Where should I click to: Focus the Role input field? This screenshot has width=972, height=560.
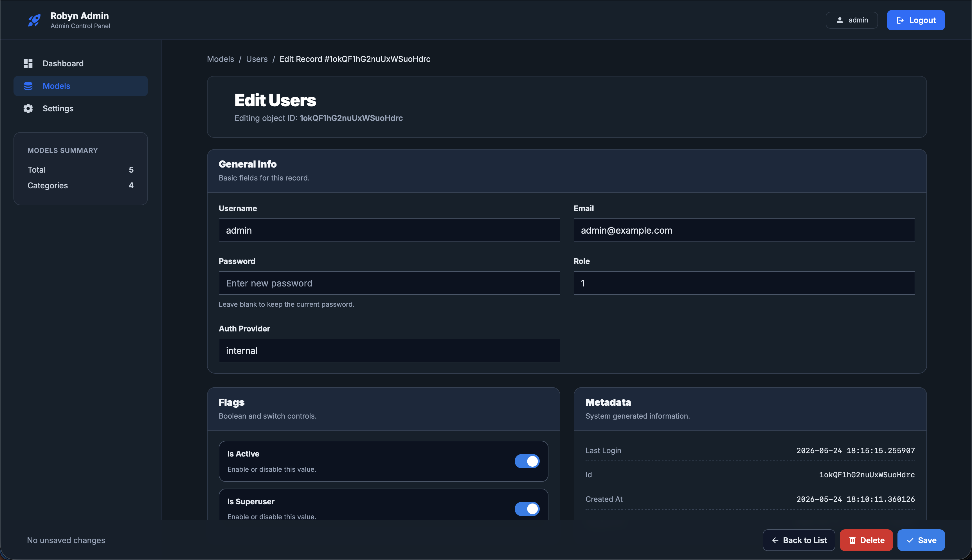pos(744,283)
